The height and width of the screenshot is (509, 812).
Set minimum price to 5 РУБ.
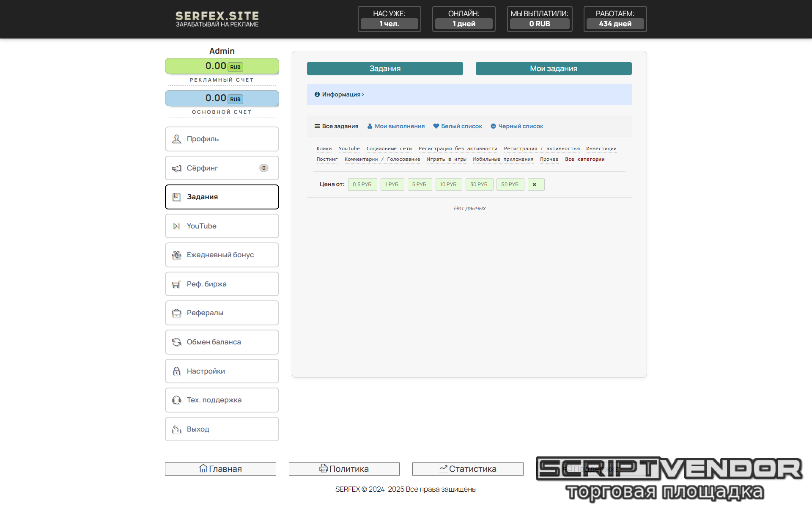coord(420,184)
